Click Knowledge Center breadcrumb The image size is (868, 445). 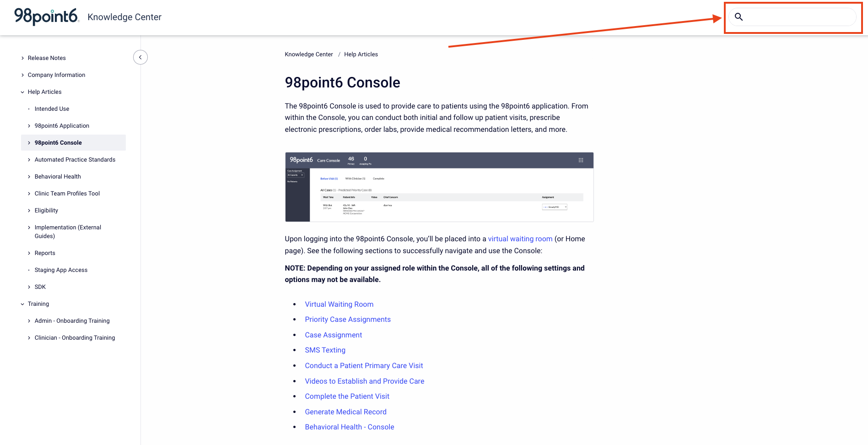point(309,54)
